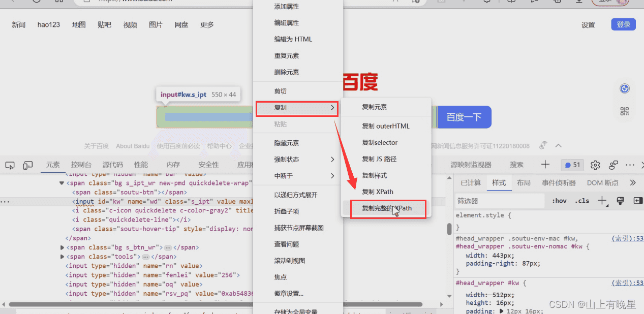The height and width of the screenshot is (314, 644).
Task: Click the 百度一下 search button
Action: click(x=464, y=117)
